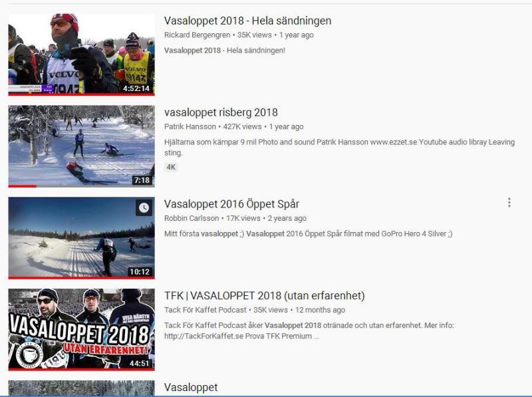Click the Watch Later clock icon on thumbnail
The height and width of the screenshot is (397, 532).
(144, 207)
